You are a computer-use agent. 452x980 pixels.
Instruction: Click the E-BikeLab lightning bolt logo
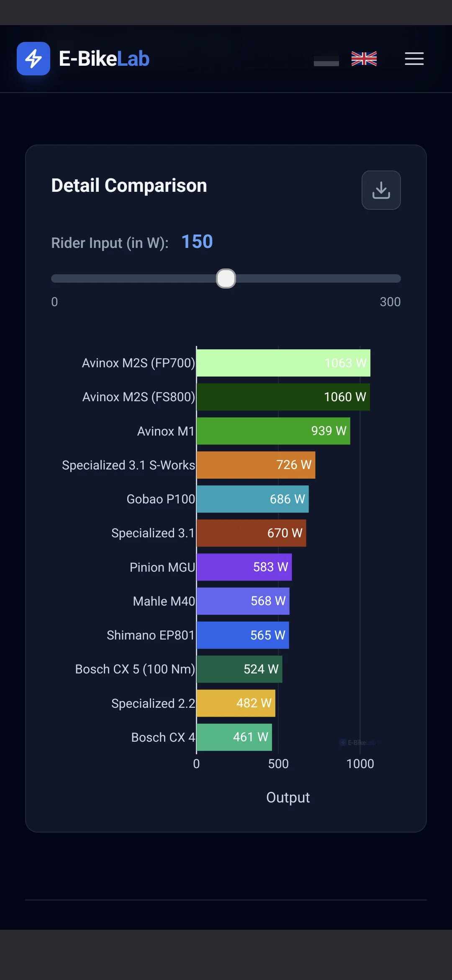click(x=33, y=59)
